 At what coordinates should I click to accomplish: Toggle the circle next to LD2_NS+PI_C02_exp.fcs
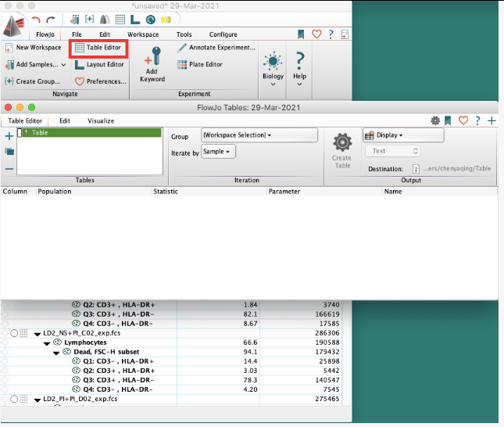13,333
